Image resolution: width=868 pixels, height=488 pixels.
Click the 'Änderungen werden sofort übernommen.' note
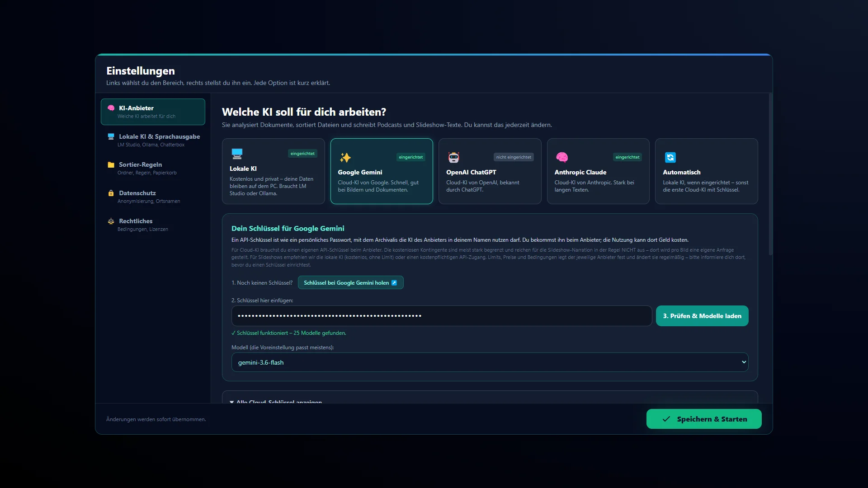click(x=156, y=419)
